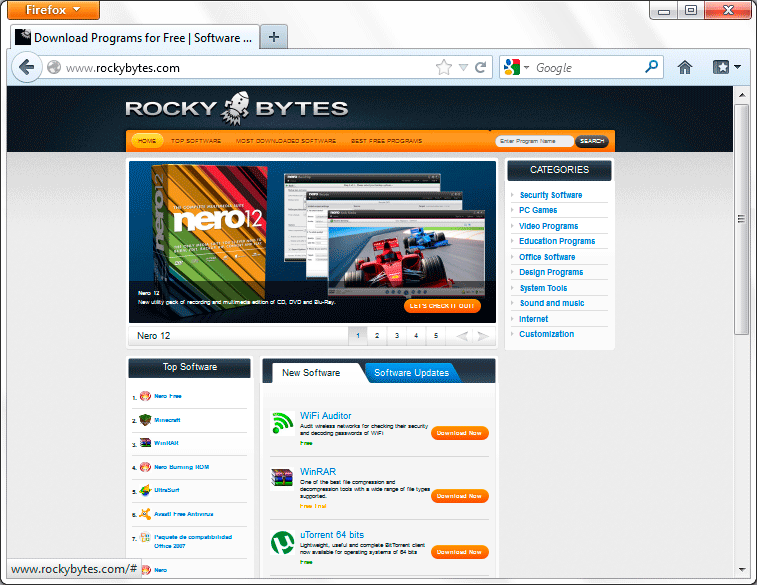Download WiFi Auditor with Download Now
This screenshot has height=585, width=757.
[x=459, y=433]
